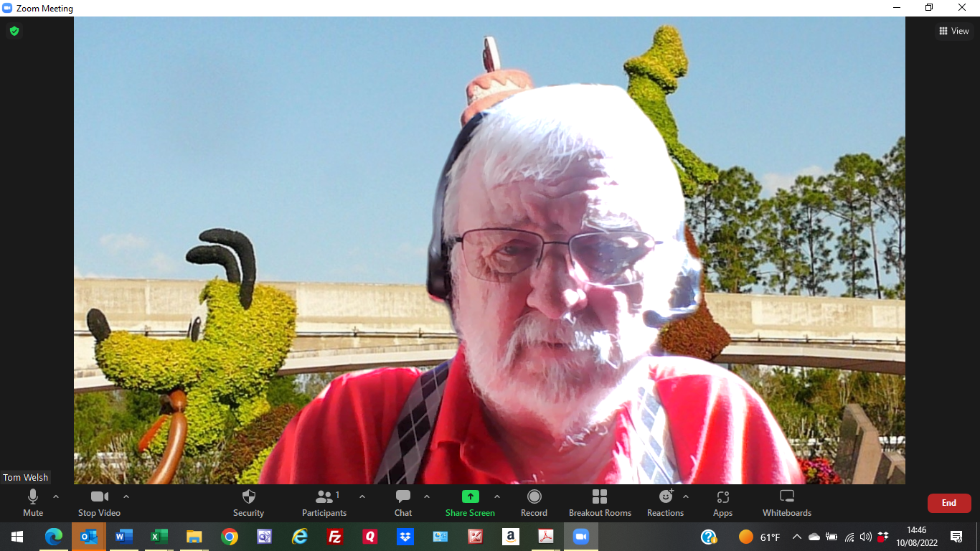Click the Tom Welsh name label
The image size is (980, 551).
click(x=26, y=477)
